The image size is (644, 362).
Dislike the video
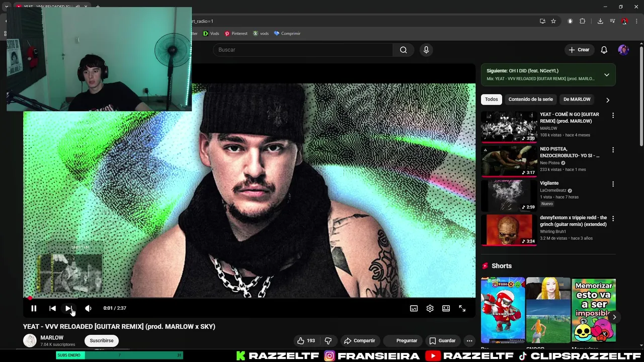pos(328,341)
